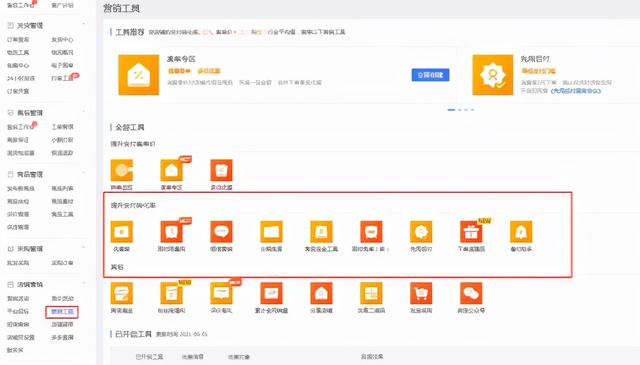Open the 分享店铺 house icon

(321, 293)
